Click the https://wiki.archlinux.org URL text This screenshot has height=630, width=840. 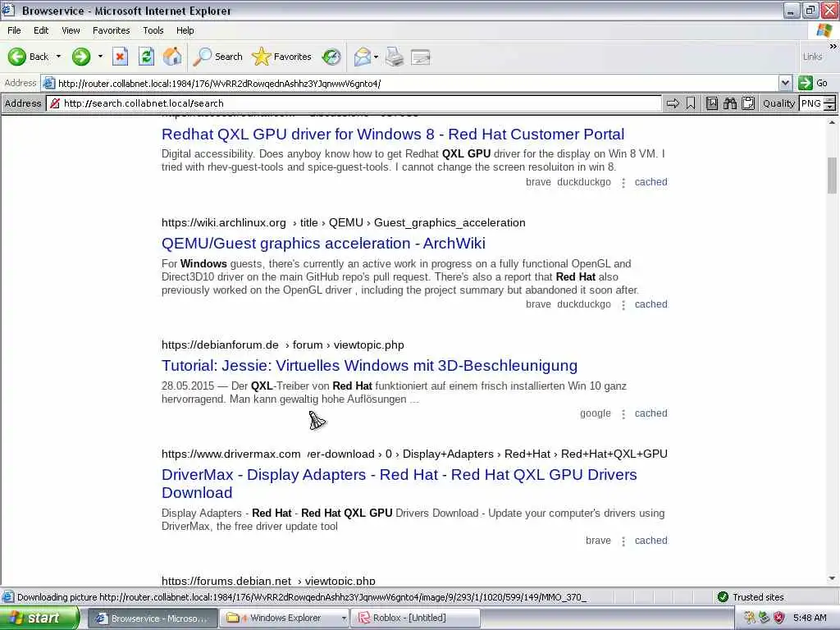[223, 223]
